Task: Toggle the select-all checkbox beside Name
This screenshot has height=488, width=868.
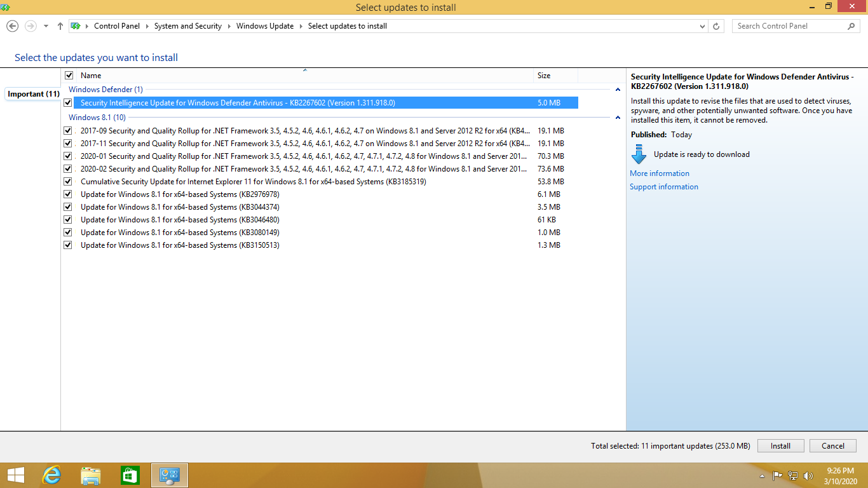Action: coord(69,76)
